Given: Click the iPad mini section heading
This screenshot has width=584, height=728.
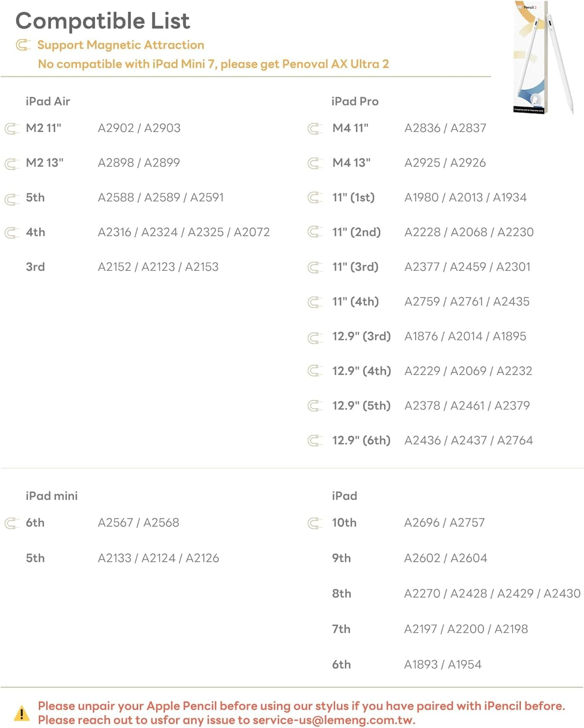Looking at the screenshot, I should pyautogui.click(x=51, y=496).
